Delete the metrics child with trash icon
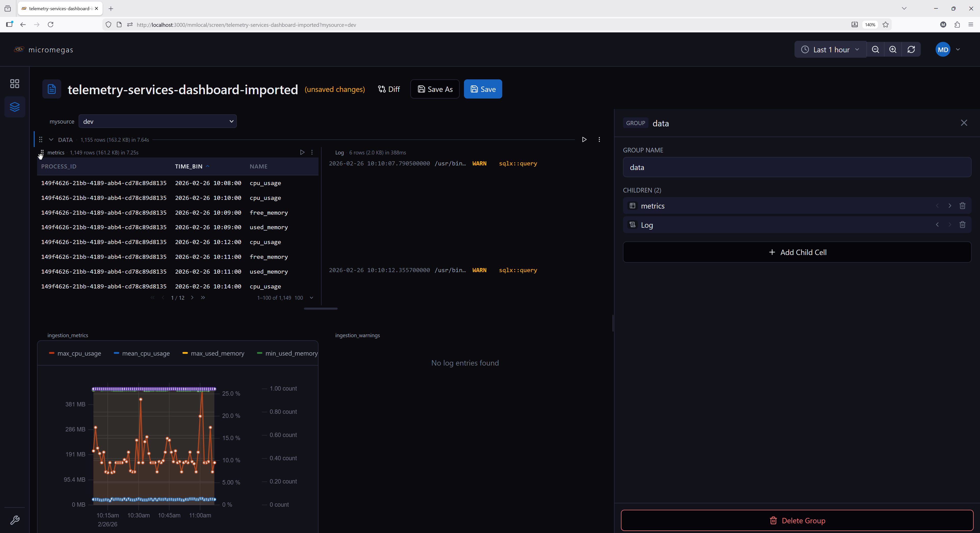980x533 pixels. click(x=962, y=206)
